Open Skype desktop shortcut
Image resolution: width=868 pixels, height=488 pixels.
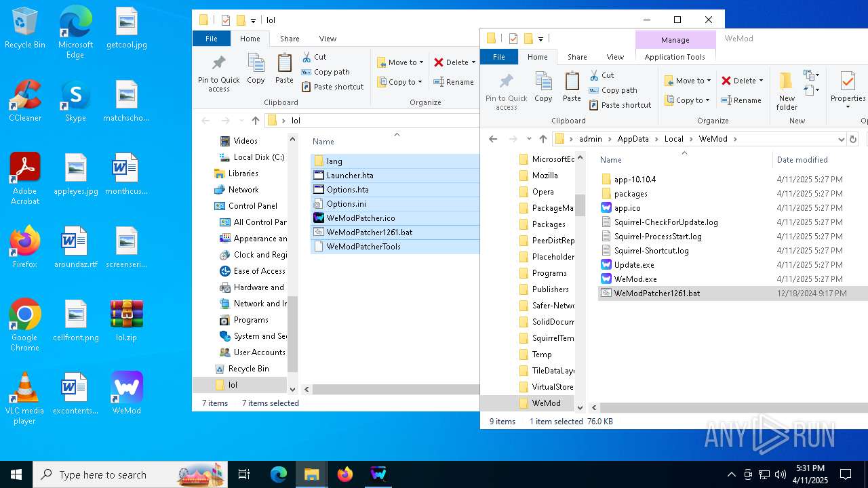75,101
